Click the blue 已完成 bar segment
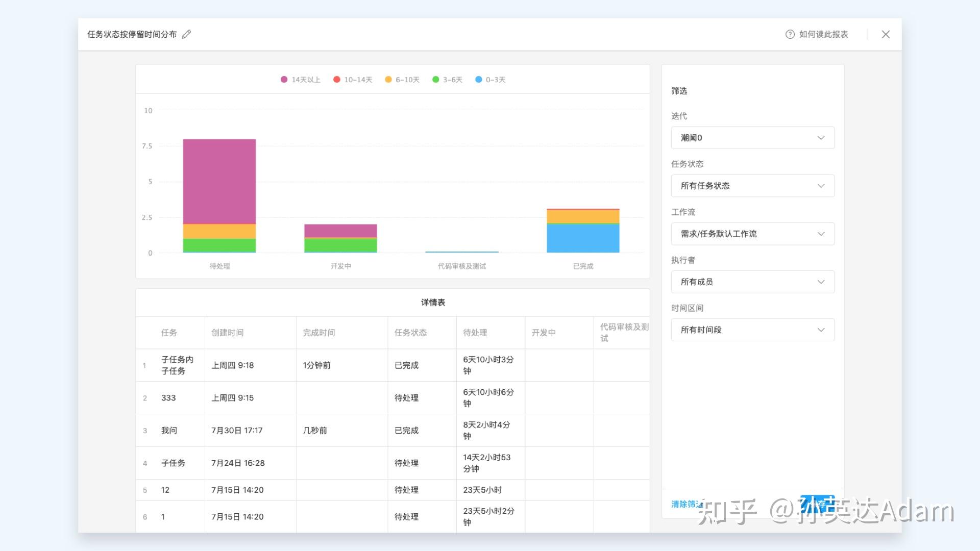Image resolution: width=980 pixels, height=551 pixels. (583, 238)
